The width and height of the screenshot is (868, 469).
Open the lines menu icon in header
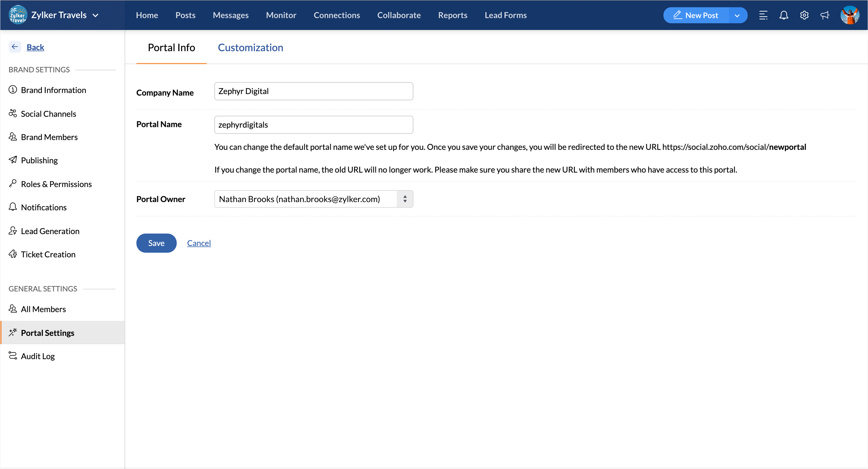(x=763, y=15)
